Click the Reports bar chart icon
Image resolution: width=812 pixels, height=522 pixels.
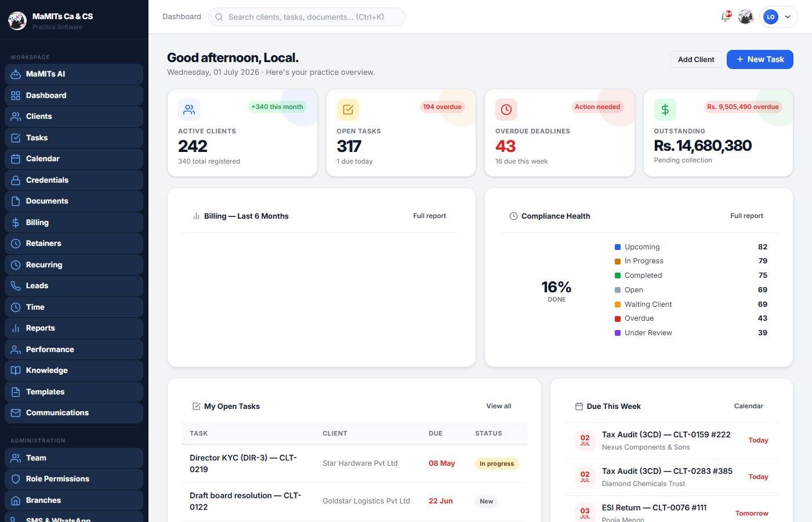click(16, 328)
